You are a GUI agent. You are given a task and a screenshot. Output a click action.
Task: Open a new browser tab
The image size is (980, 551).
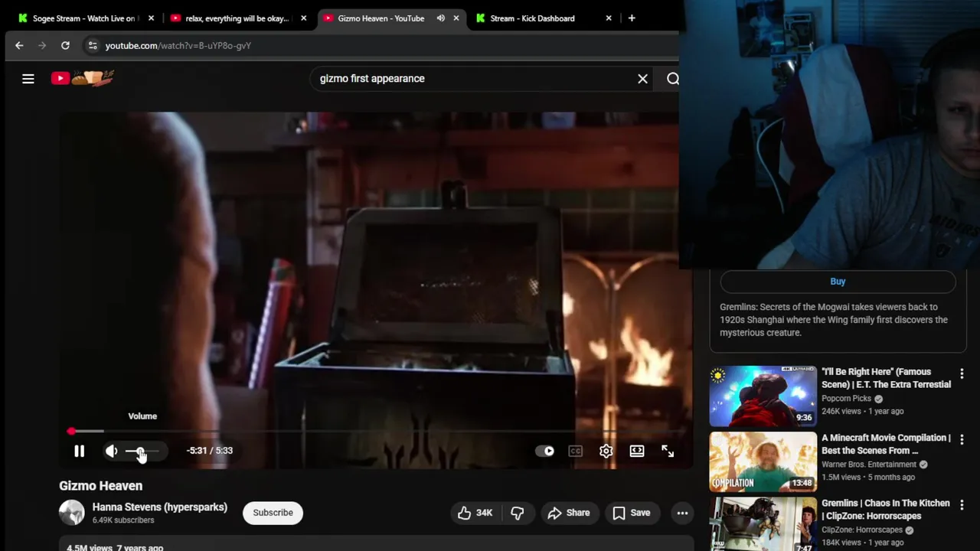632,18
